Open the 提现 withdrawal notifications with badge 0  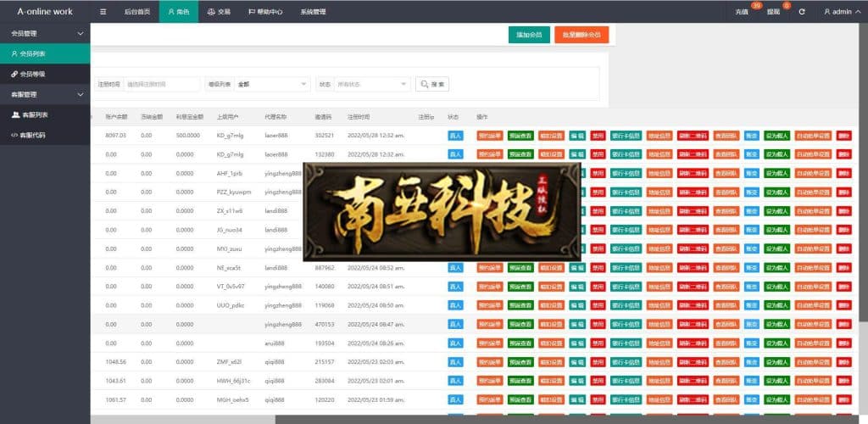(773, 12)
